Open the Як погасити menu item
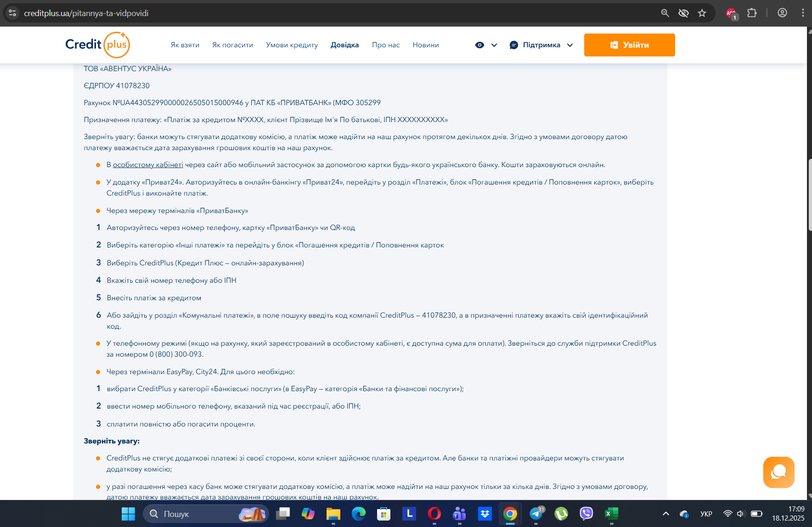Screen dimensions: 812x527 233,45
